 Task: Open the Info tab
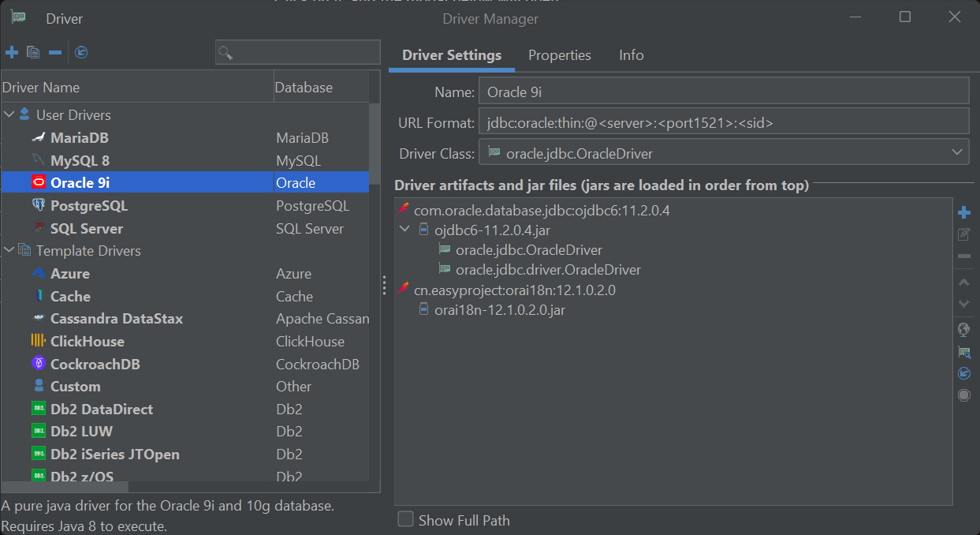[631, 55]
